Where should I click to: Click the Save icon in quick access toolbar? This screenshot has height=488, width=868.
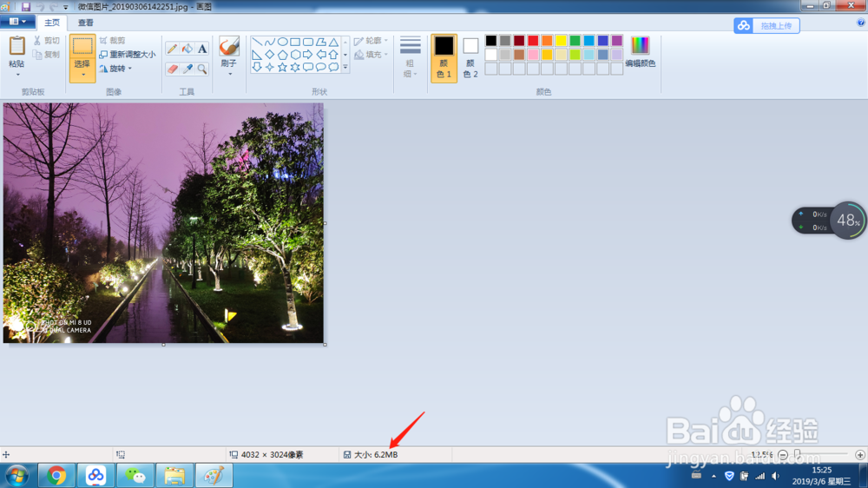26,7
